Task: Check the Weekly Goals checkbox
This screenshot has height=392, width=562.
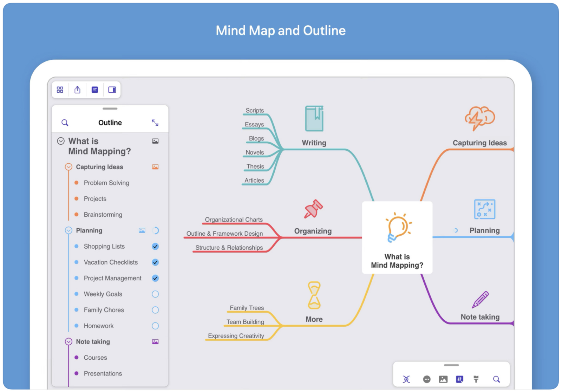Action: click(155, 294)
